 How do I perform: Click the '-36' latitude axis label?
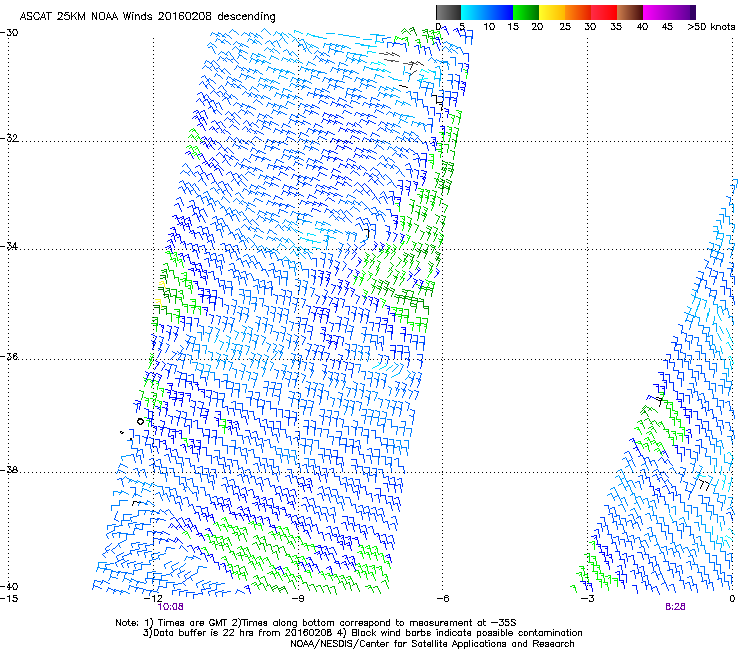[x=10, y=356]
